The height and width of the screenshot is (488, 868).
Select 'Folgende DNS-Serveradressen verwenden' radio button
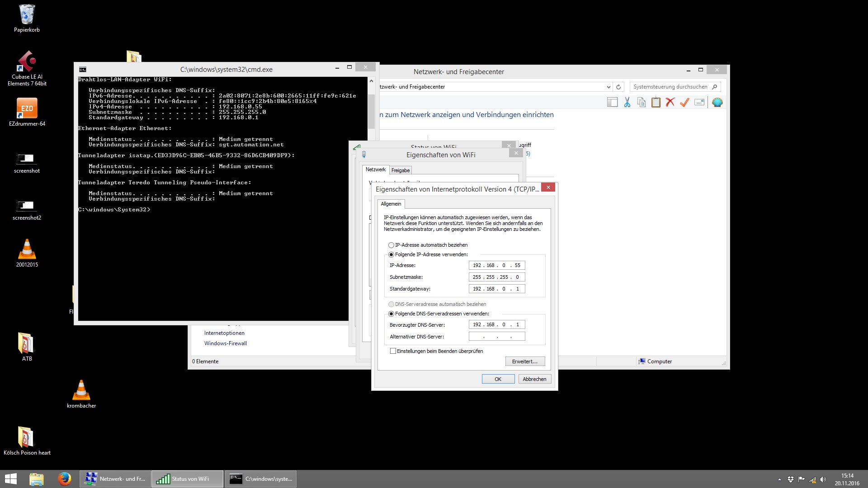392,314
